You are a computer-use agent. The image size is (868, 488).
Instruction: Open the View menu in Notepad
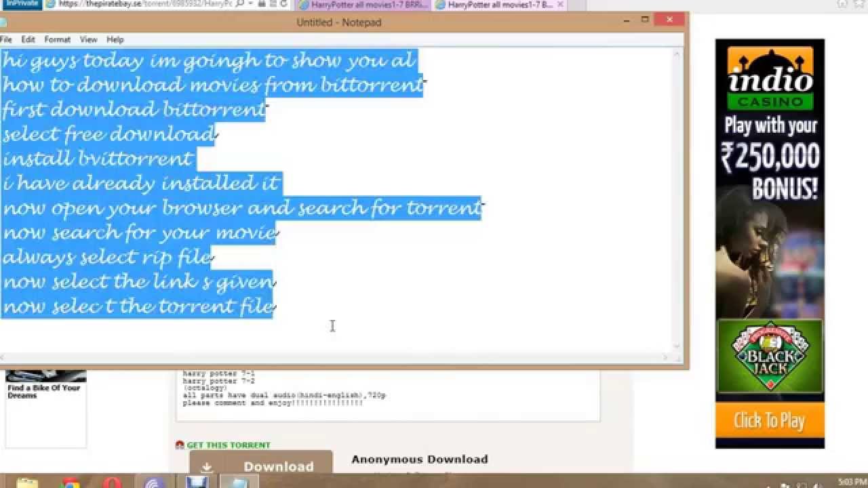(88, 39)
